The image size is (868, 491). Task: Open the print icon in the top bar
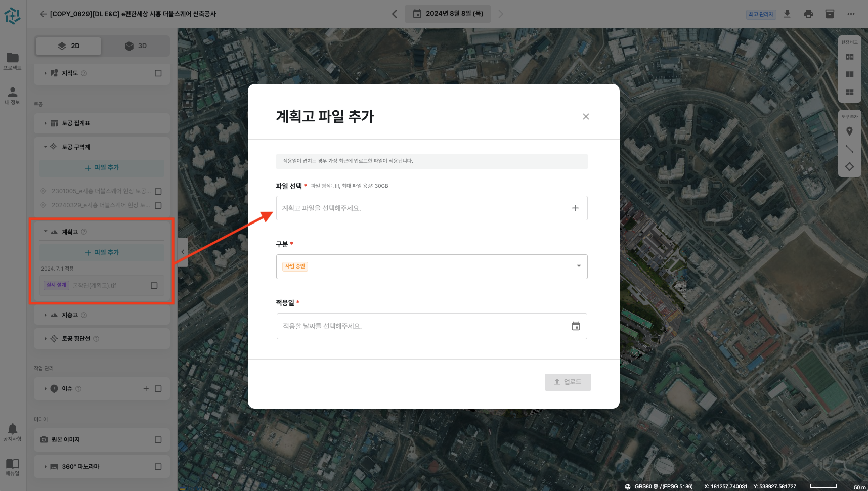[808, 14]
